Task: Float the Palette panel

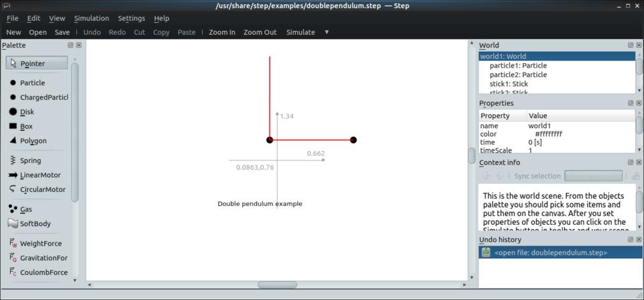Action: [70, 45]
